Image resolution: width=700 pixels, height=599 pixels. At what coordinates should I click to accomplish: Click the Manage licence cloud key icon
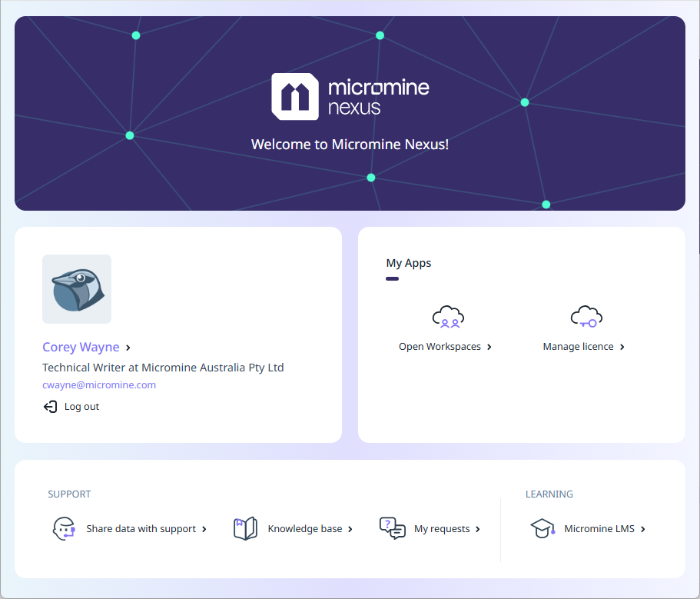[x=586, y=317]
